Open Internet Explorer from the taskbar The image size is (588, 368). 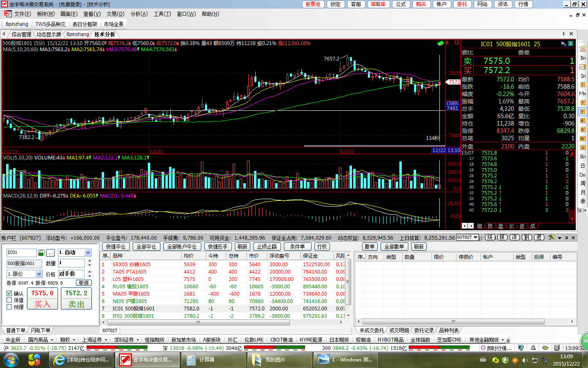coord(59,360)
